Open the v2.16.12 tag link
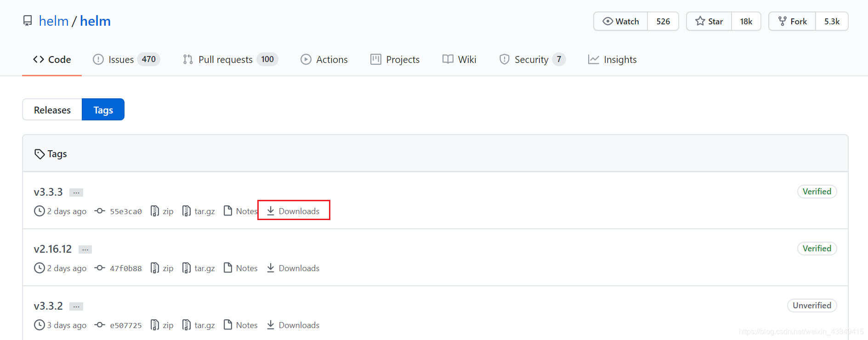 tap(53, 249)
